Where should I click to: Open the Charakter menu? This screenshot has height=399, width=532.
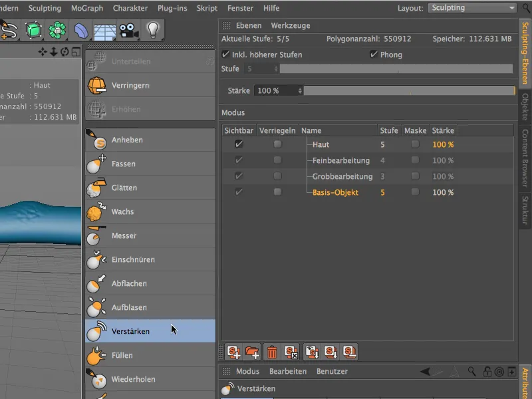coord(130,8)
